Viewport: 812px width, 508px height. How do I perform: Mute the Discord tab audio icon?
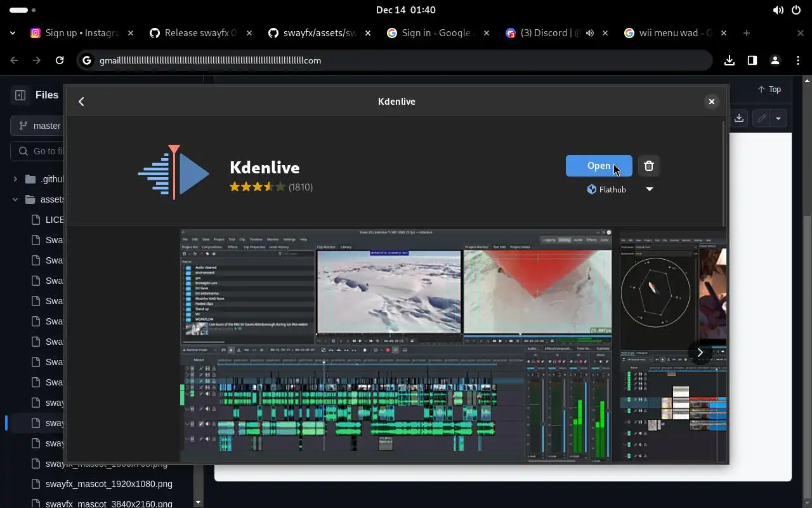point(590,33)
